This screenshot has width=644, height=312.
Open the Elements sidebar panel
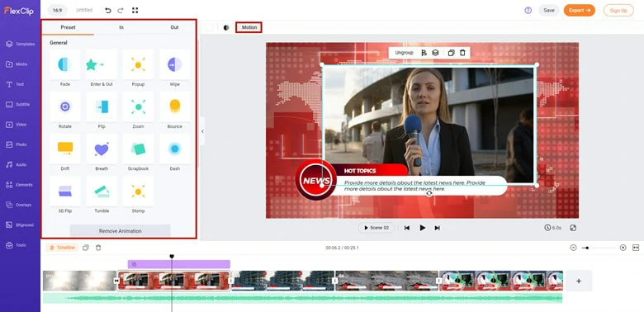coord(20,185)
